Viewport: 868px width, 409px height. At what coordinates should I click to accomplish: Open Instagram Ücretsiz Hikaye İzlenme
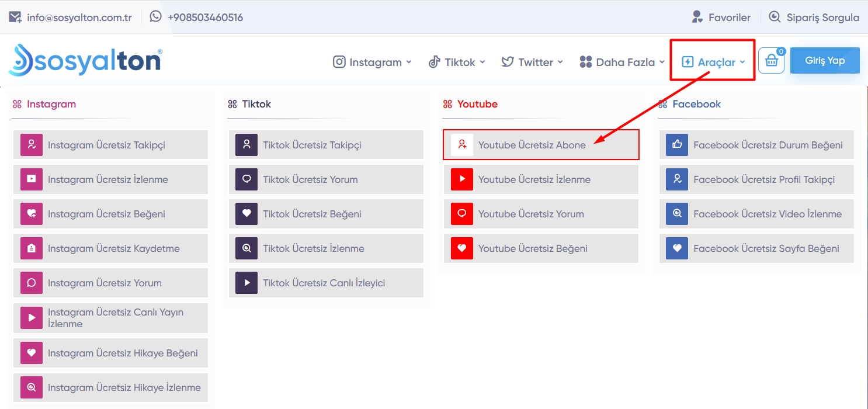pos(111,387)
